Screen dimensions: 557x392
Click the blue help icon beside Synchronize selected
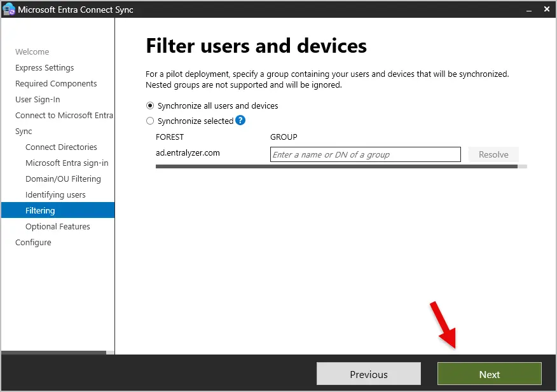tap(240, 121)
